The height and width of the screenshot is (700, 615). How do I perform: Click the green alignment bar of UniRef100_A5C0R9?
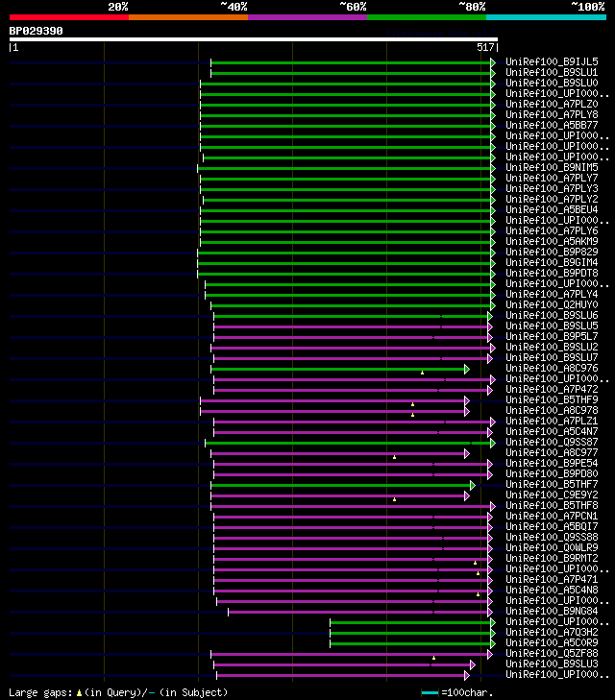coord(410,643)
